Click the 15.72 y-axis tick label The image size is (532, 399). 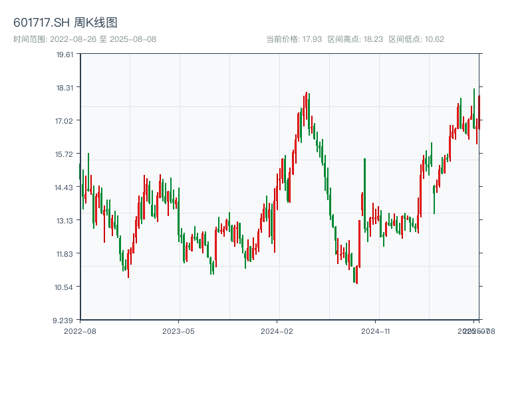tap(65, 154)
